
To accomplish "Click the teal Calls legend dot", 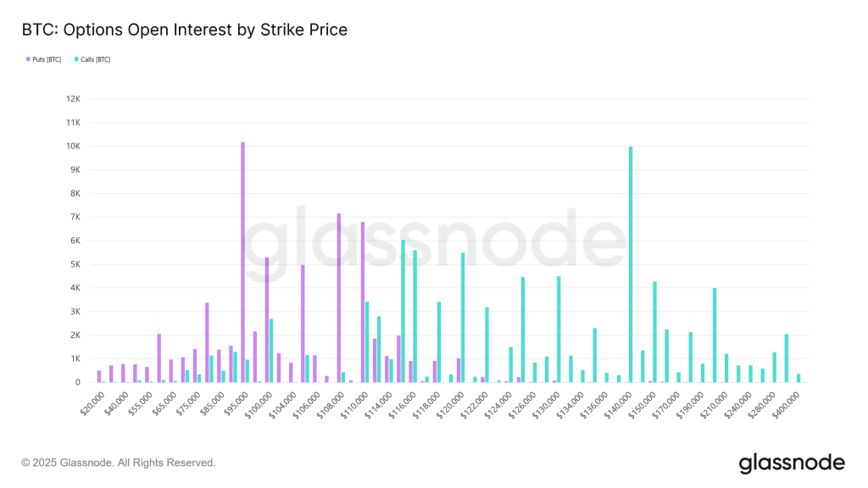I will pyautogui.click(x=77, y=59).
